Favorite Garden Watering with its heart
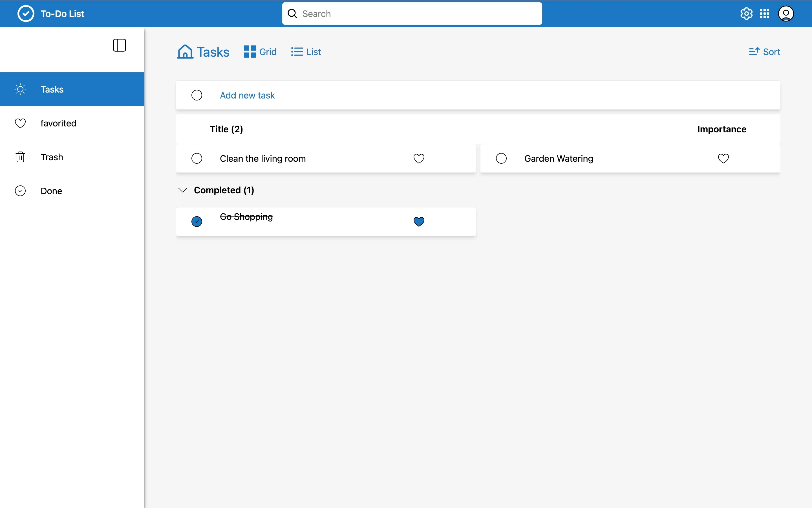 pos(723,159)
